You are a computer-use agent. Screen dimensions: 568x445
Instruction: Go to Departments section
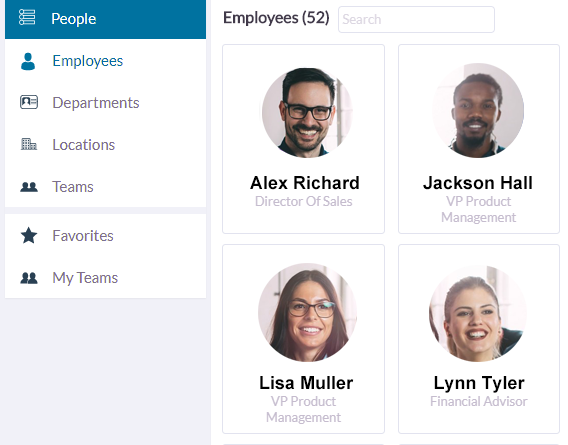pos(105,103)
